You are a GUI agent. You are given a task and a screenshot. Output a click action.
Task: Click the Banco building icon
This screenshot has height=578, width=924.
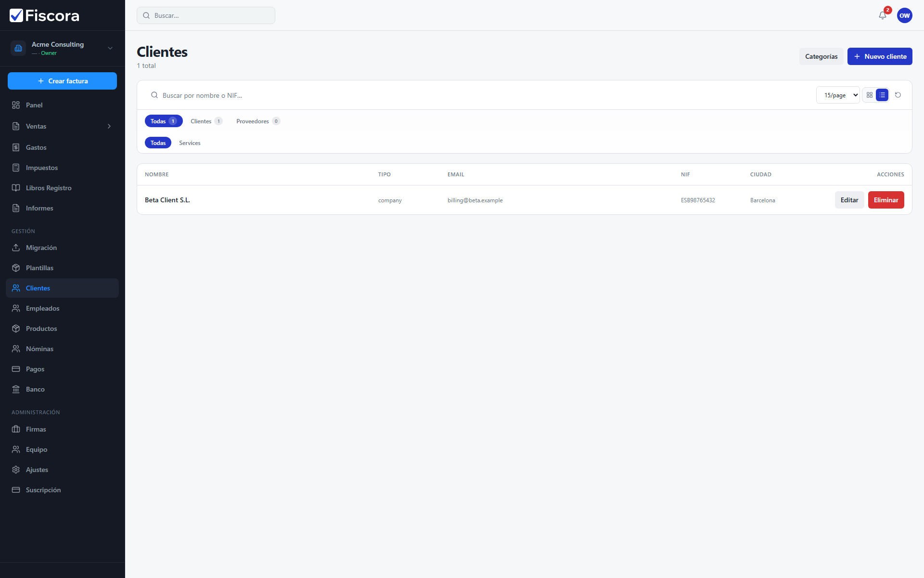click(16, 389)
